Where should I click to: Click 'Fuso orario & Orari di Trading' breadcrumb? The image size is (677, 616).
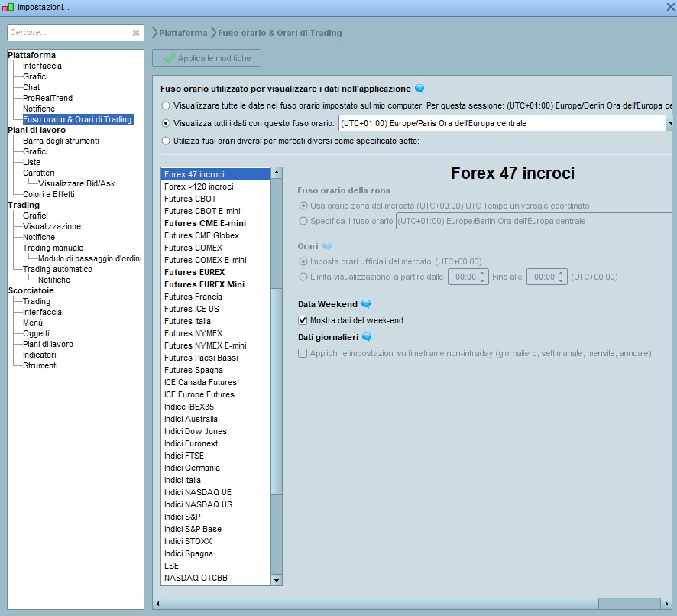pyautogui.click(x=280, y=33)
